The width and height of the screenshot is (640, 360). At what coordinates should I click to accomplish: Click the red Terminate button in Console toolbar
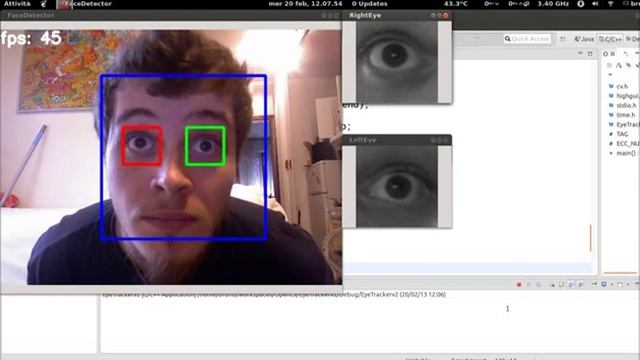[x=519, y=284]
